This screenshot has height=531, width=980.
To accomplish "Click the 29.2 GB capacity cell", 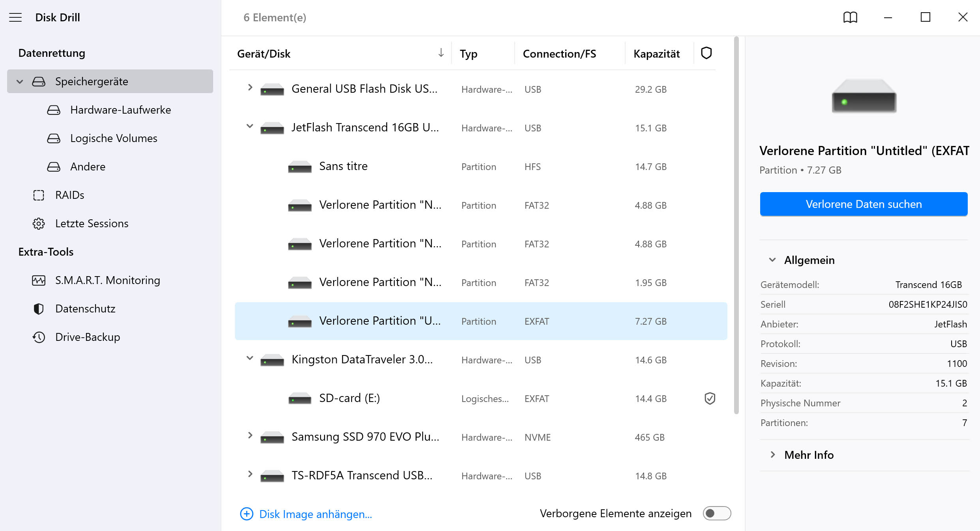I will (x=650, y=90).
